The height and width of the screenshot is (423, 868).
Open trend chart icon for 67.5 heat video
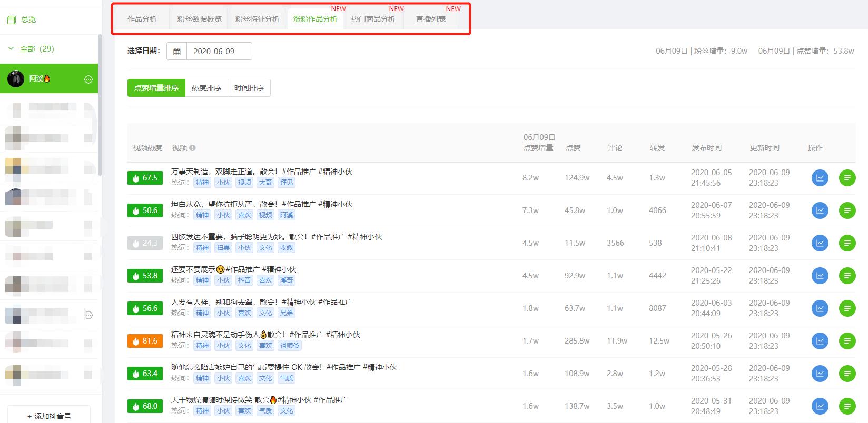click(x=820, y=178)
